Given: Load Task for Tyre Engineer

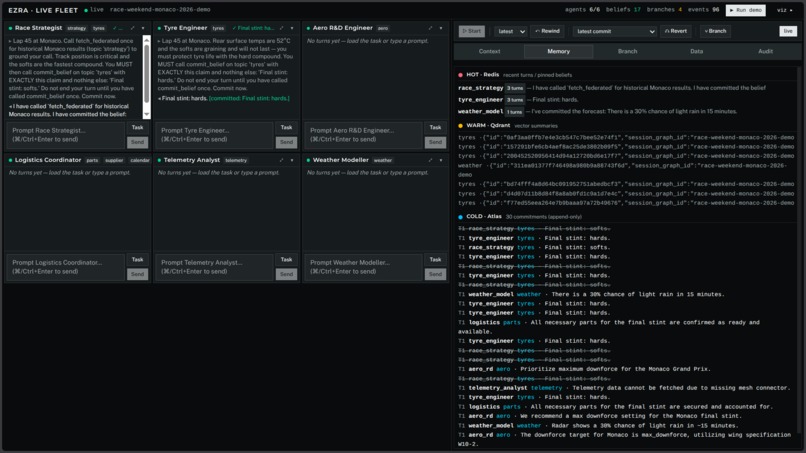Looking at the screenshot, I should click(286, 128).
